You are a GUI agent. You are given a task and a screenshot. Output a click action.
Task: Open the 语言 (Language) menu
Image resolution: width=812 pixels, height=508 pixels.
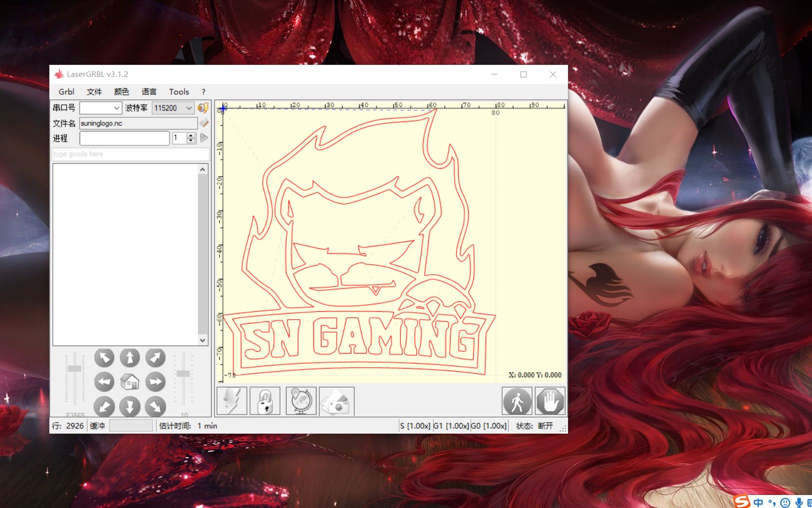pos(149,92)
